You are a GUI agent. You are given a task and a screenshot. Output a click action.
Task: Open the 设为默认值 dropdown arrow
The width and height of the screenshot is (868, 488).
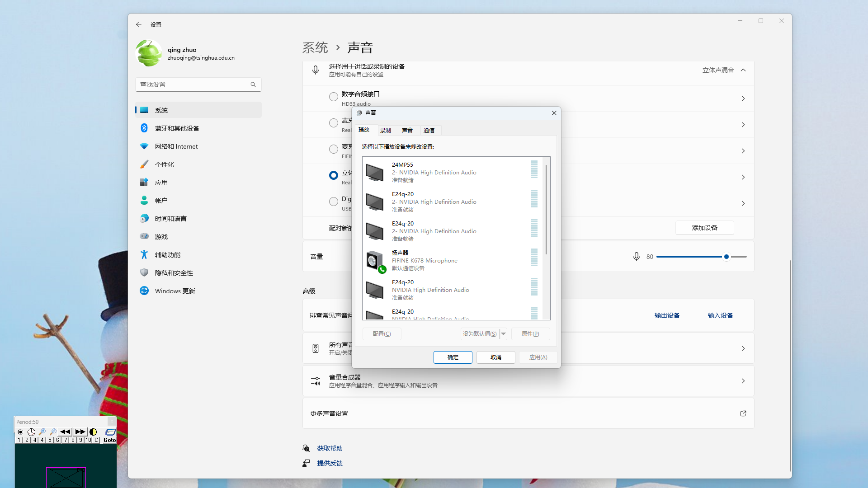coord(503,334)
